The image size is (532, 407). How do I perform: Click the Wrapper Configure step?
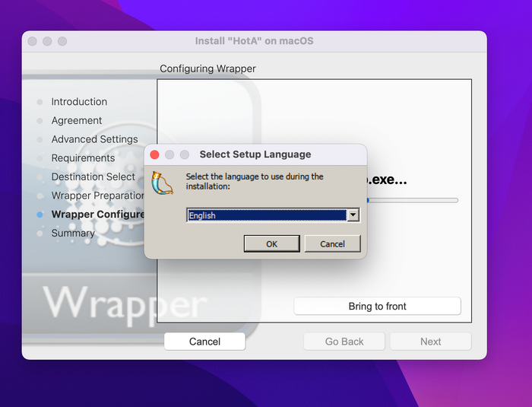click(x=98, y=215)
